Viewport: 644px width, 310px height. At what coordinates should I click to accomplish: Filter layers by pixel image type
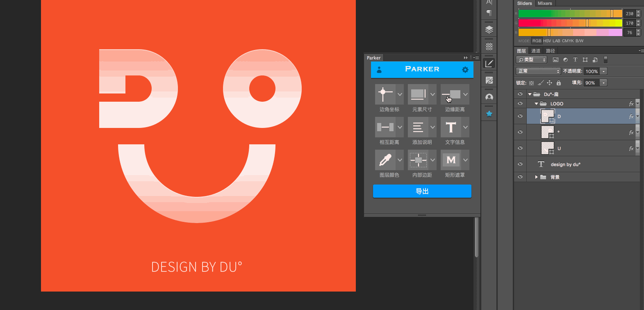click(x=555, y=60)
